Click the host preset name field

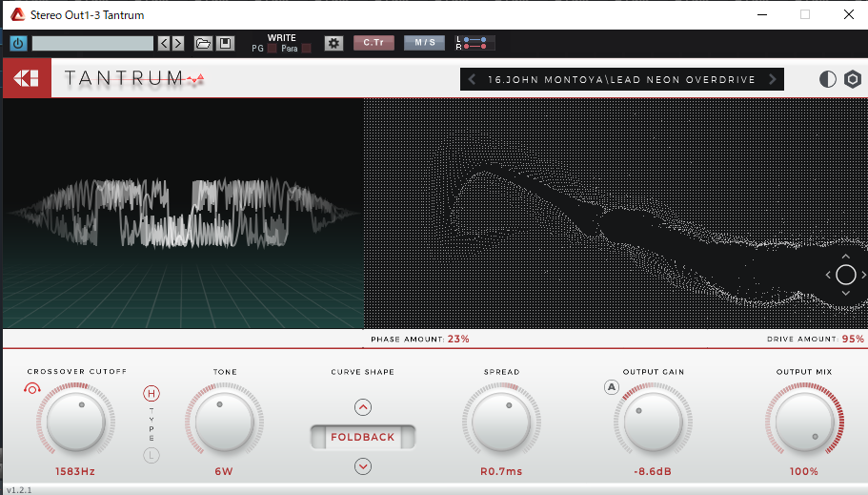coord(92,43)
